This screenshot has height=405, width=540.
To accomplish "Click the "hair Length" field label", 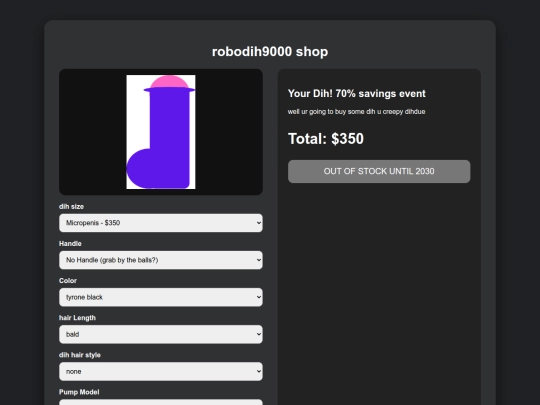I will pyautogui.click(x=77, y=318).
